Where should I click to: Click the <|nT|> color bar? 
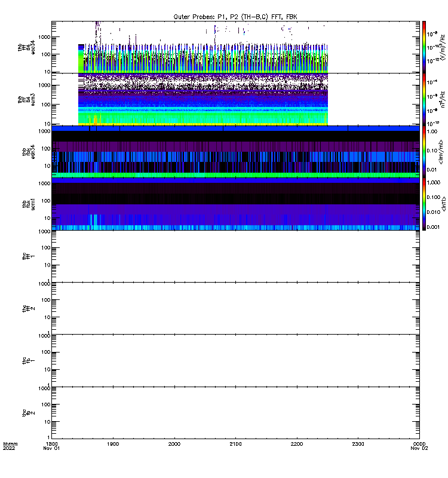(424, 204)
